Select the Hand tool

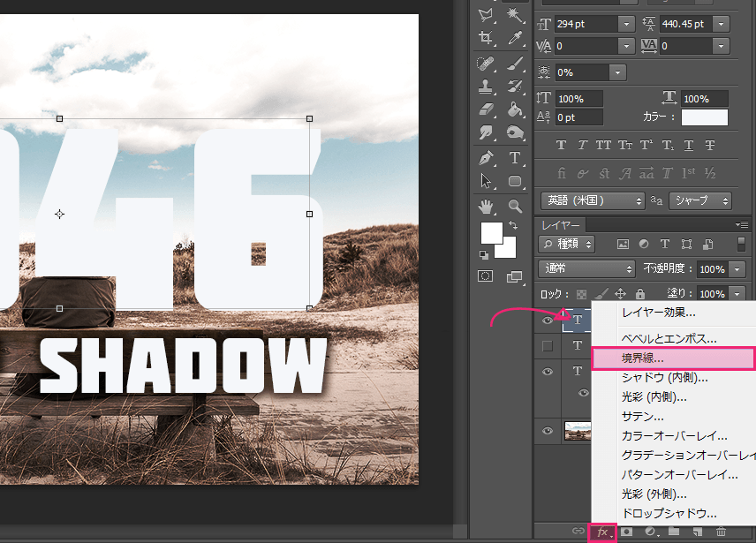[x=487, y=205]
